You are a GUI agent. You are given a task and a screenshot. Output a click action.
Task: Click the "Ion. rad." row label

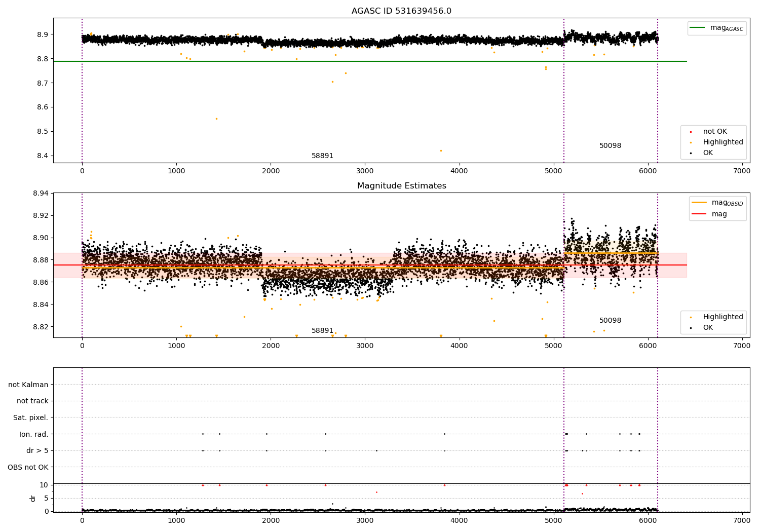[34, 434]
